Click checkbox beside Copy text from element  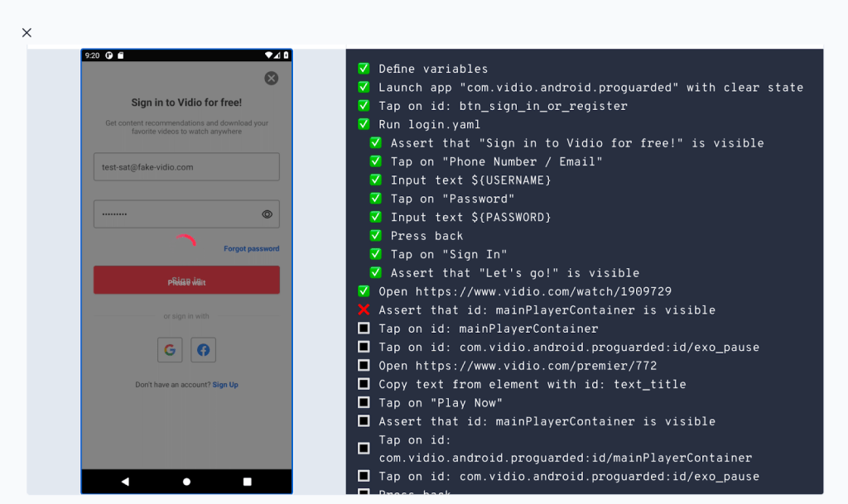coord(364,384)
